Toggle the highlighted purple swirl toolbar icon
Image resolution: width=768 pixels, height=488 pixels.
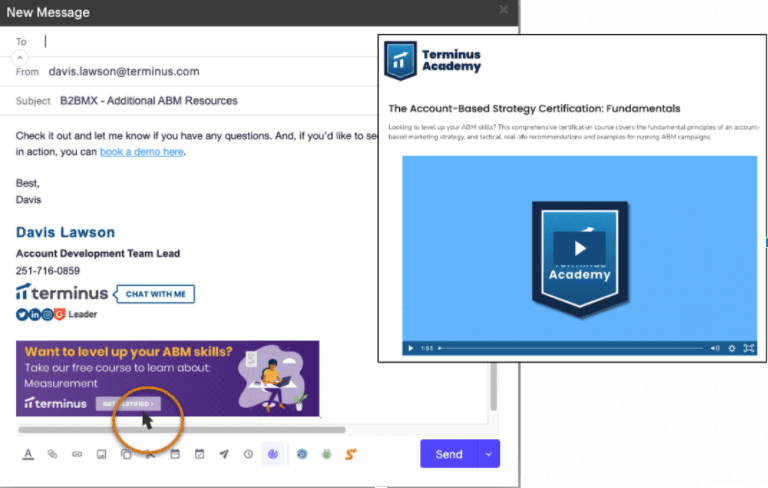[x=273, y=454]
